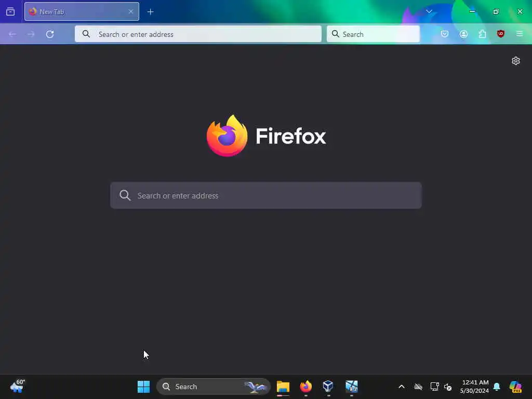Open notifications bell icon
This screenshot has width=532, height=399.
coord(496,387)
